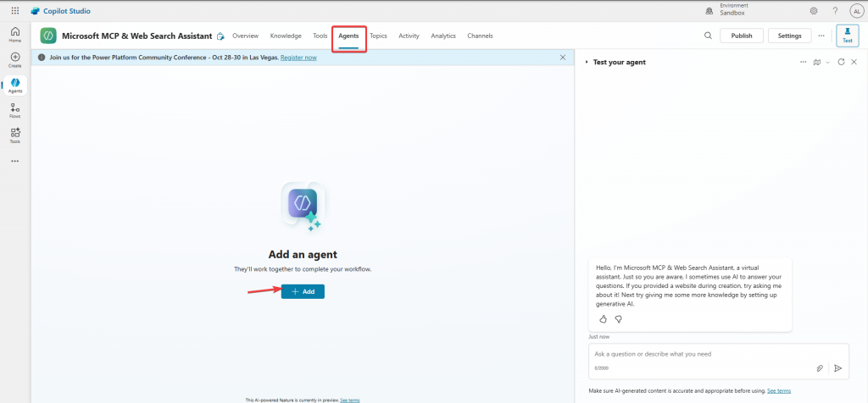Edit agent name icon next to title
The width and height of the screenshot is (868, 403).
[x=220, y=36]
